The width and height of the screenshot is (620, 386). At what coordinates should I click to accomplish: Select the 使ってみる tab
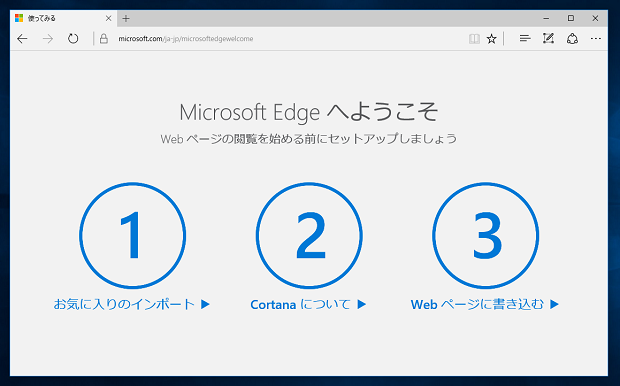point(63,18)
